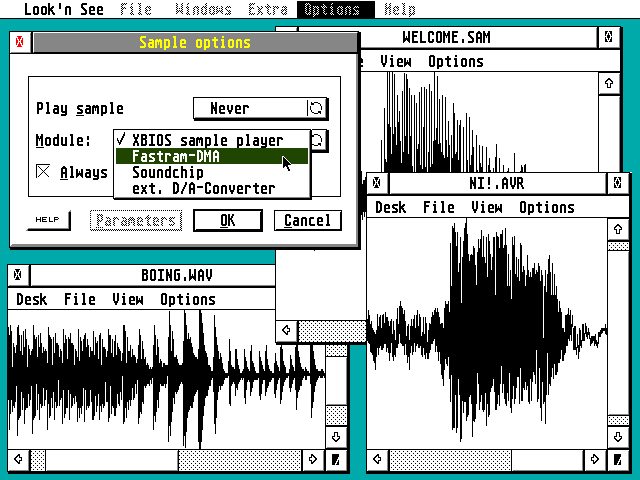Hit the scroll-right arrow of NI!.AVR window

596,460
